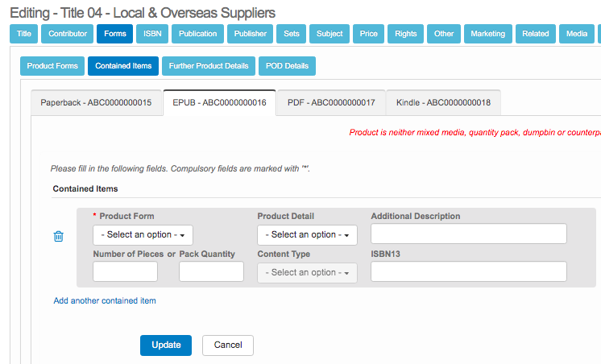Open the Kindle - ABC0000000018 tab
Screen dimensions: 601x364
[443, 103]
